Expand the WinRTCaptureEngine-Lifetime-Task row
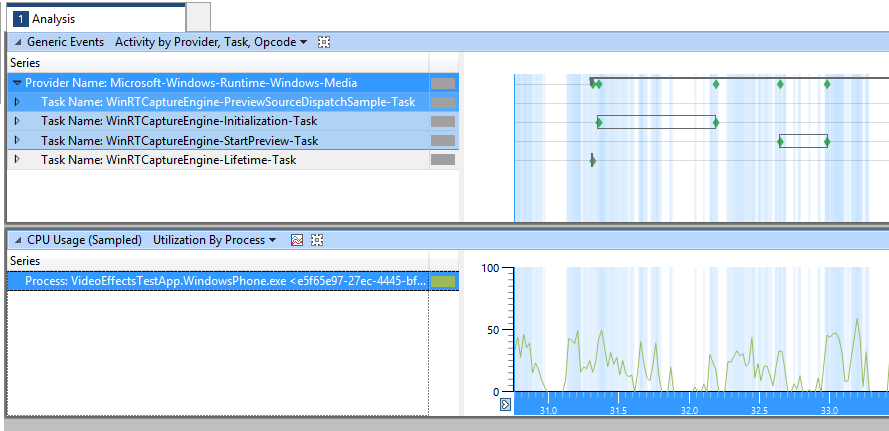Image resolution: width=889 pixels, height=431 pixels. click(17, 159)
